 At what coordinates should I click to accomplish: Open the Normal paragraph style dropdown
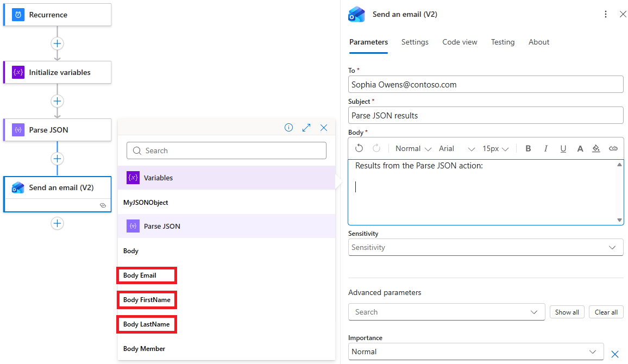[413, 148]
